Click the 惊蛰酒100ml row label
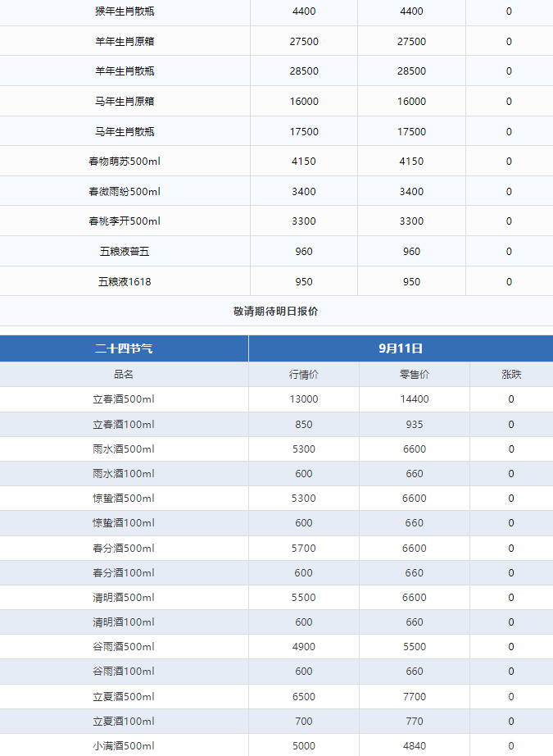Image resolution: width=553 pixels, height=756 pixels. [124, 522]
